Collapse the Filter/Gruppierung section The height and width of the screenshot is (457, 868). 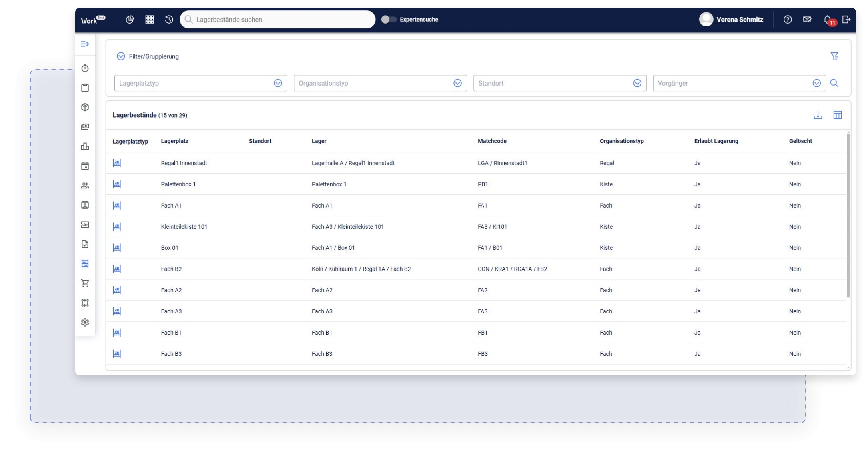tap(121, 56)
